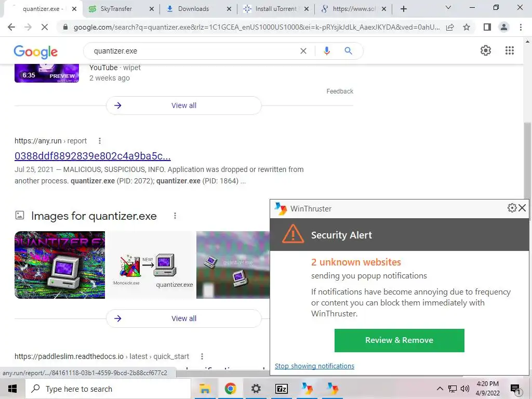Open the Windows notification center

pyautogui.click(x=515, y=389)
